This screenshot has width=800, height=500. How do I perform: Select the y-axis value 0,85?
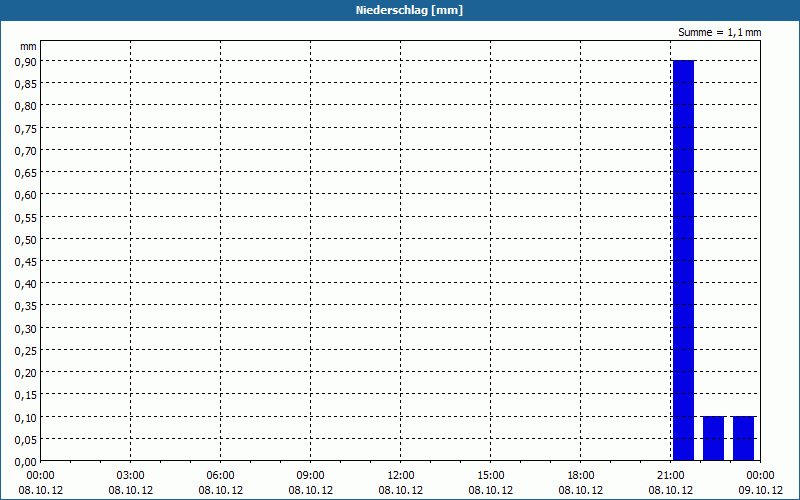coord(26,84)
